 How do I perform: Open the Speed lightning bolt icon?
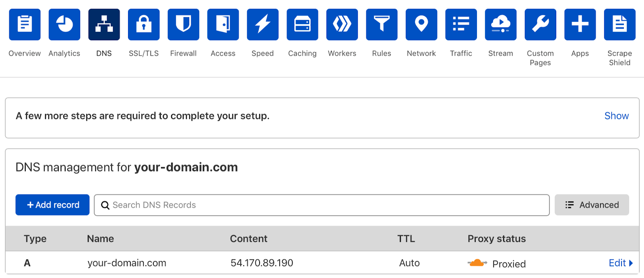click(x=263, y=25)
